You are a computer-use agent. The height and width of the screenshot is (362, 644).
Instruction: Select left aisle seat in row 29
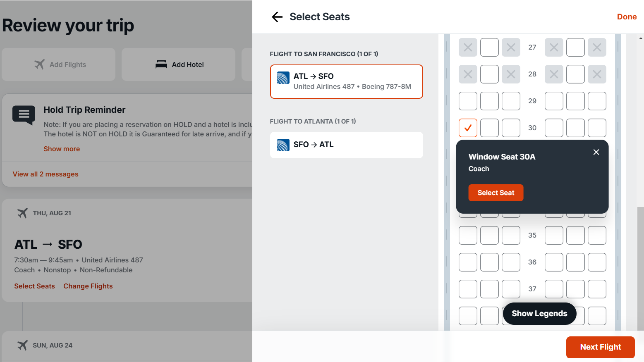tap(511, 101)
